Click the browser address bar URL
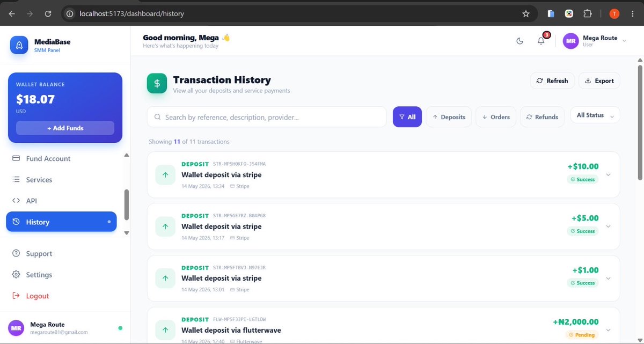Image resolution: width=644 pixels, height=344 pixels. 131,13
